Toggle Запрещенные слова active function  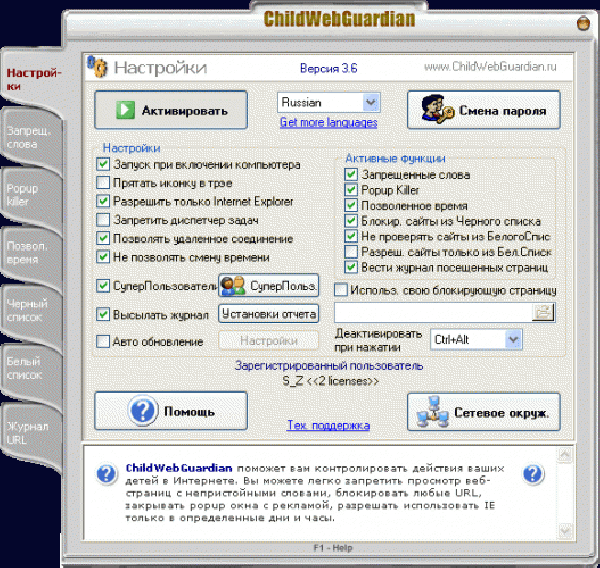pos(351,175)
